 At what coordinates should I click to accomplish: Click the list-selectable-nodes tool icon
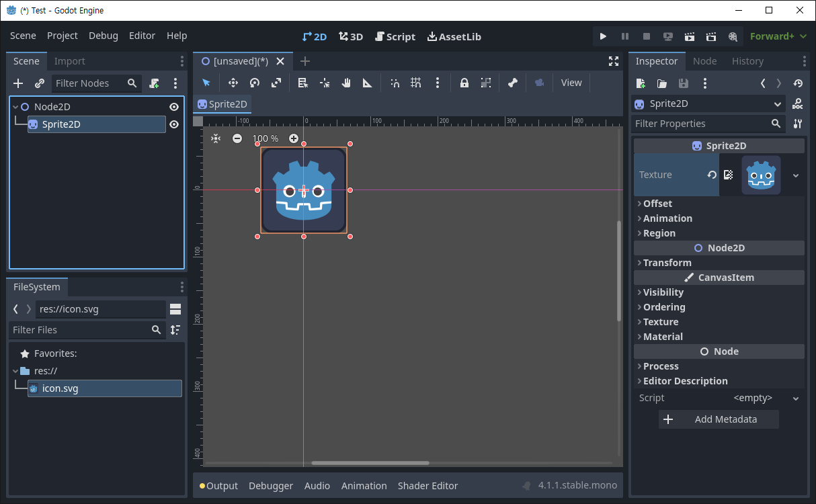(303, 83)
